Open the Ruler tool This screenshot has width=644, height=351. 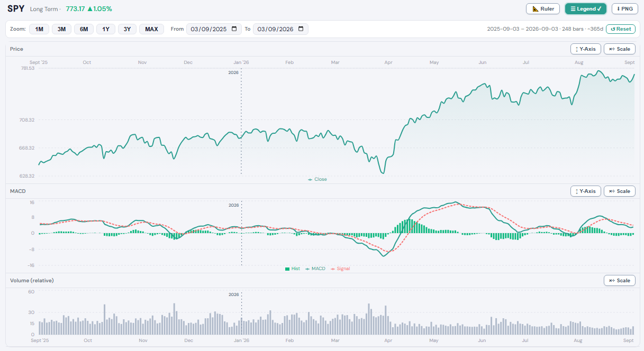pyautogui.click(x=542, y=8)
